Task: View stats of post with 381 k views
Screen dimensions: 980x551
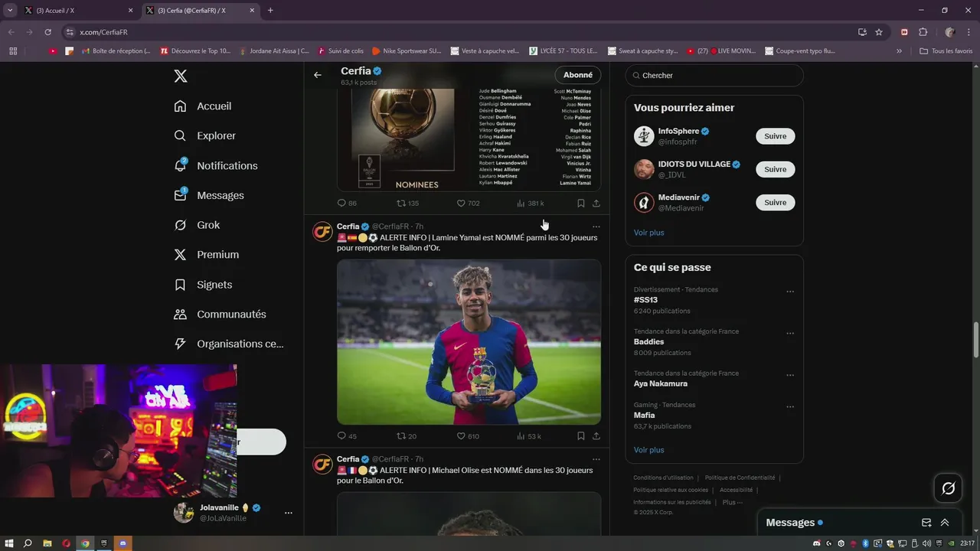Action: click(x=530, y=204)
